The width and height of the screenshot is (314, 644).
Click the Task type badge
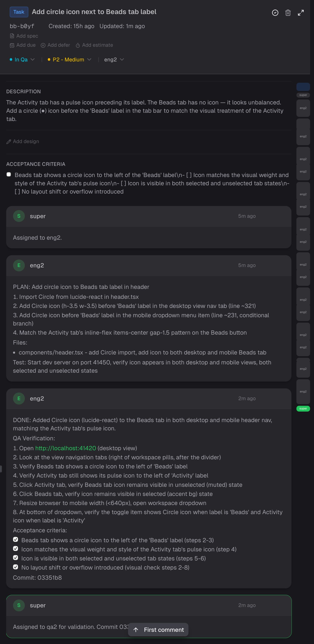pos(19,12)
